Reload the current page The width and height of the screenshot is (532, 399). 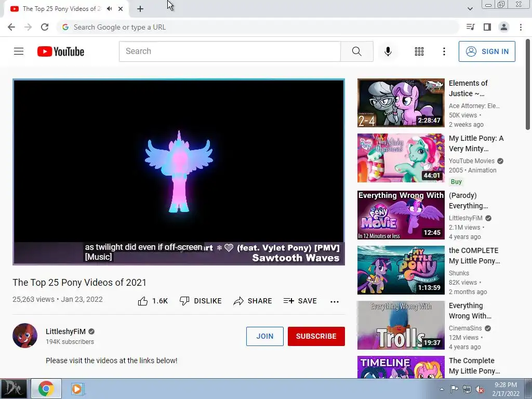coord(45,27)
